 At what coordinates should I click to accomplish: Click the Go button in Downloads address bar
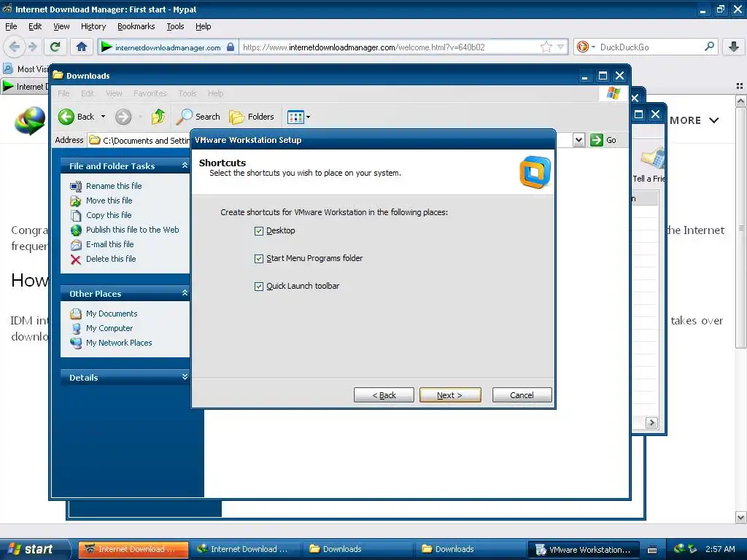click(603, 140)
